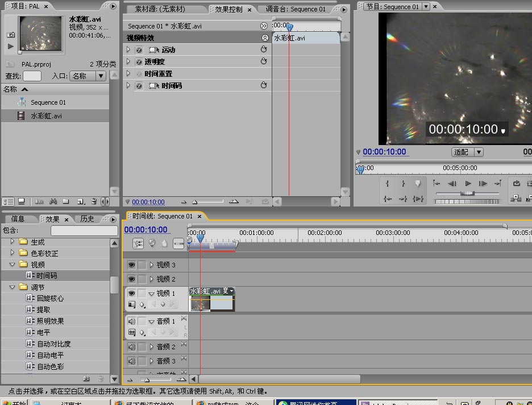Set display style for 音频 1 track

coord(131,332)
